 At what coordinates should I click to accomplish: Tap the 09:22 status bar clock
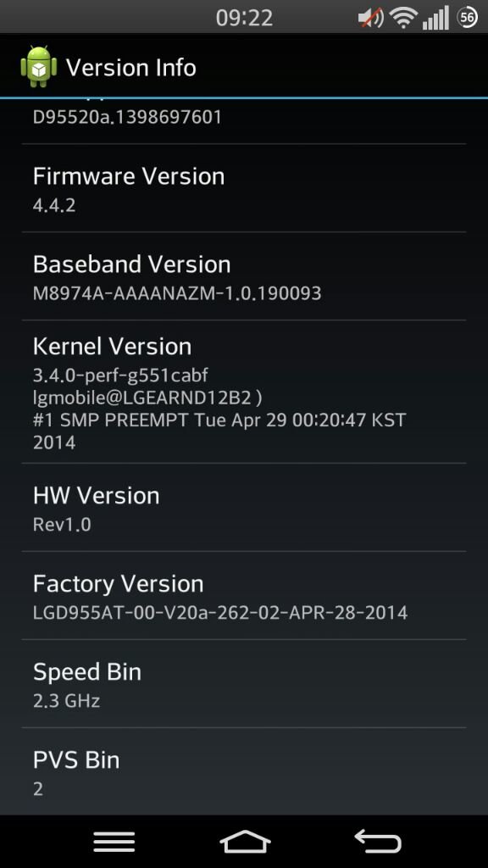[244, 19]
